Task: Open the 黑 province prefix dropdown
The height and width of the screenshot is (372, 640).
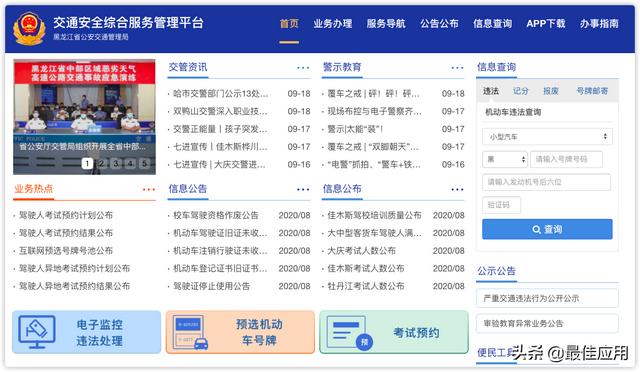Action: 505,159
